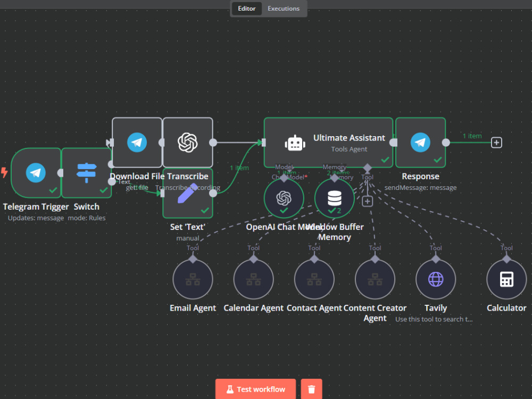Open the Tavily globe node
The image size is (532, 399).
436,279
